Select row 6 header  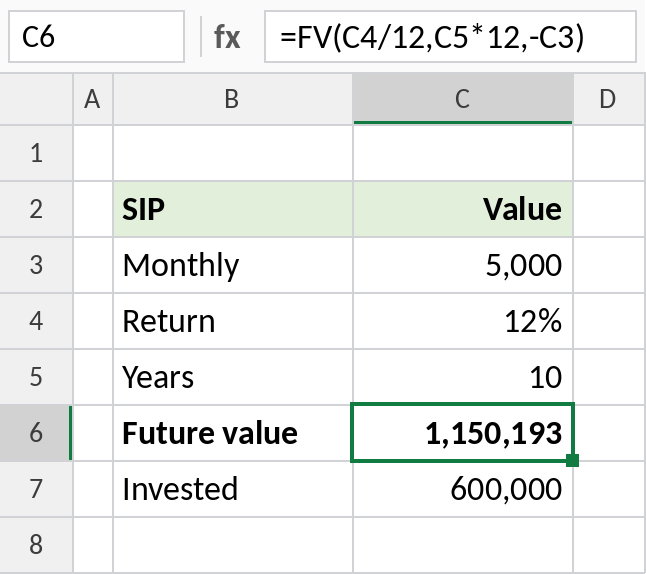click(x=36, y=433)
